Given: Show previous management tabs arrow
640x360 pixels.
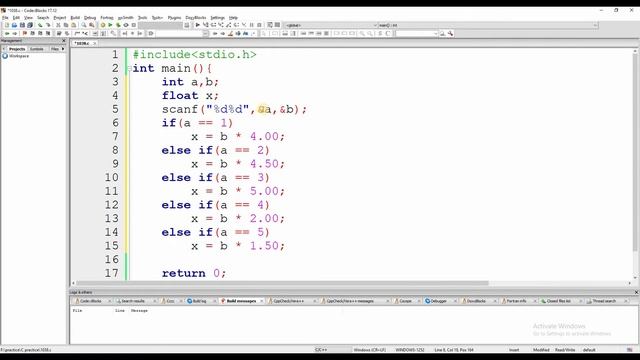Looking at the screenshot, I should coord(4,49).
